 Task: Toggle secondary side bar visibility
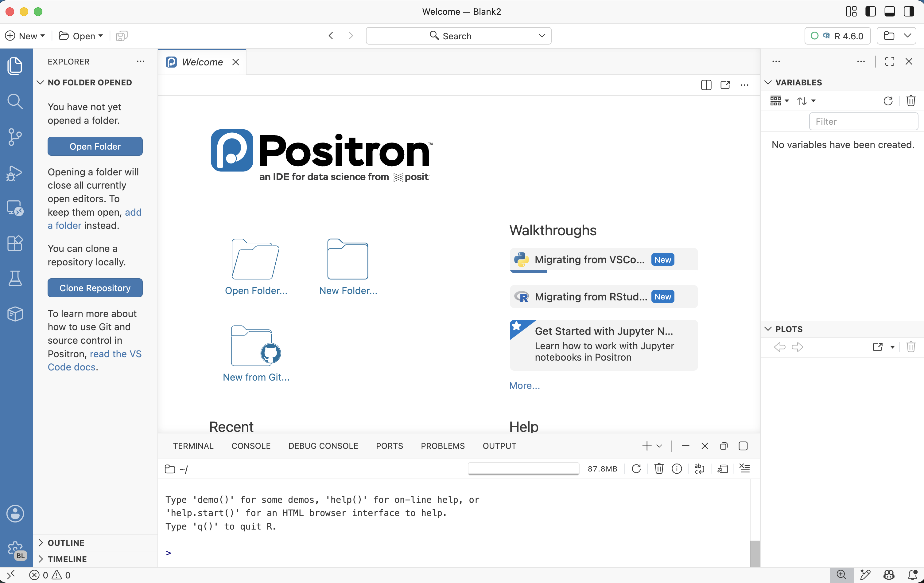(x=909, y=12)
